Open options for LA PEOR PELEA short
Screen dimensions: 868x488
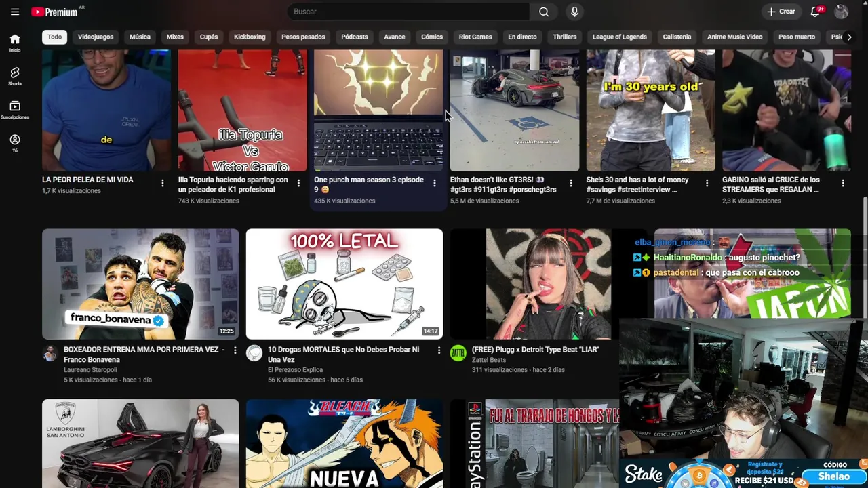(162, 183)
